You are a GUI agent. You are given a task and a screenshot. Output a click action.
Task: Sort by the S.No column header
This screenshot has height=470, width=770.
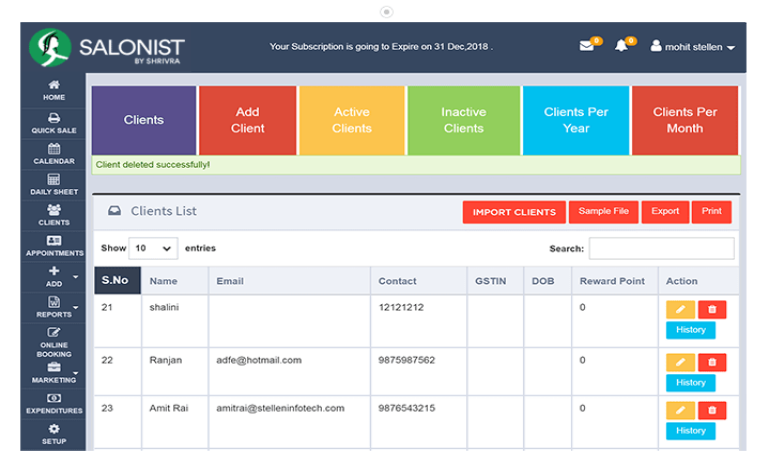pyautogui.click(x=117, y=280)
